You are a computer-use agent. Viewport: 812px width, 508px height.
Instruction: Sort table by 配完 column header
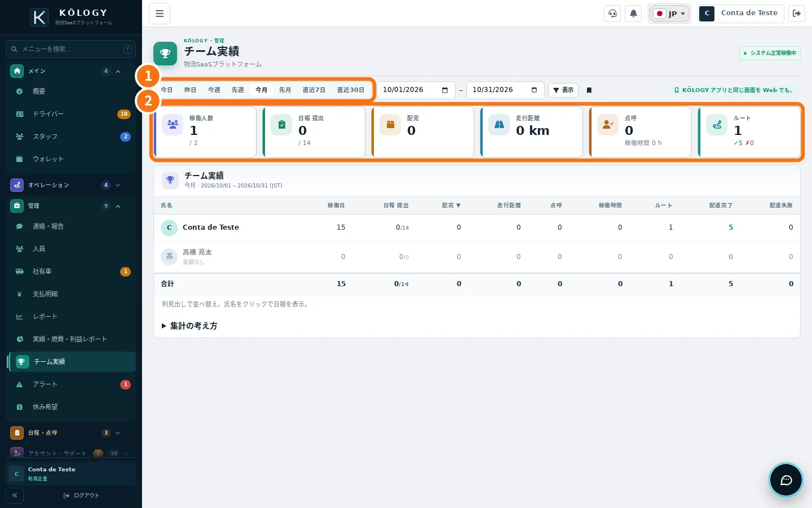click(x=451, y=205)
